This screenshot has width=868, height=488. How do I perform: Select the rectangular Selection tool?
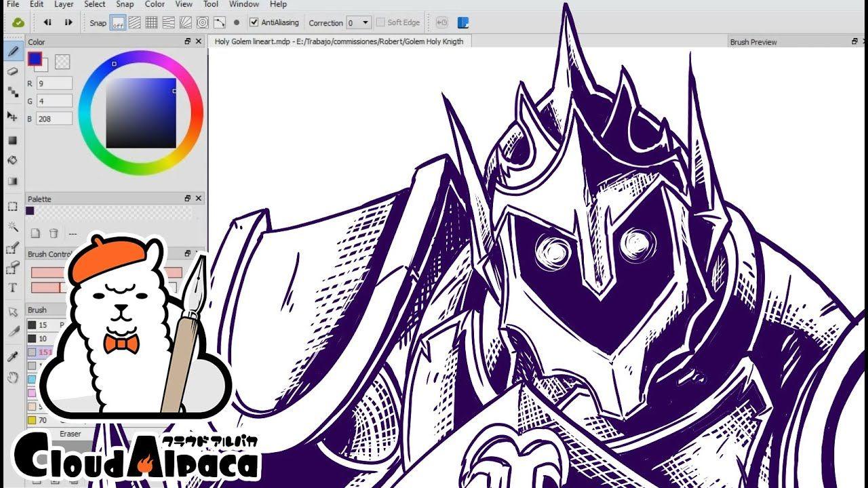[x=12, y=206]
